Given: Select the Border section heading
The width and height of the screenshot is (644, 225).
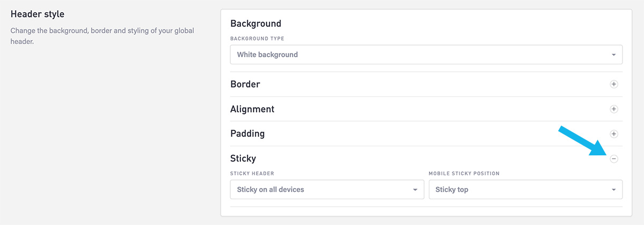Looking at the screenshot, I should 245,84.
